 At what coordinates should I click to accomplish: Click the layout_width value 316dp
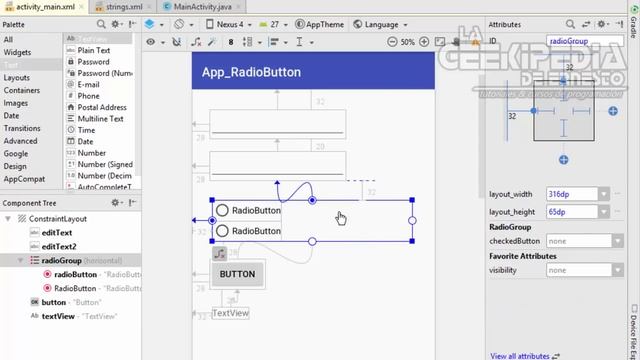pos(572,194)
